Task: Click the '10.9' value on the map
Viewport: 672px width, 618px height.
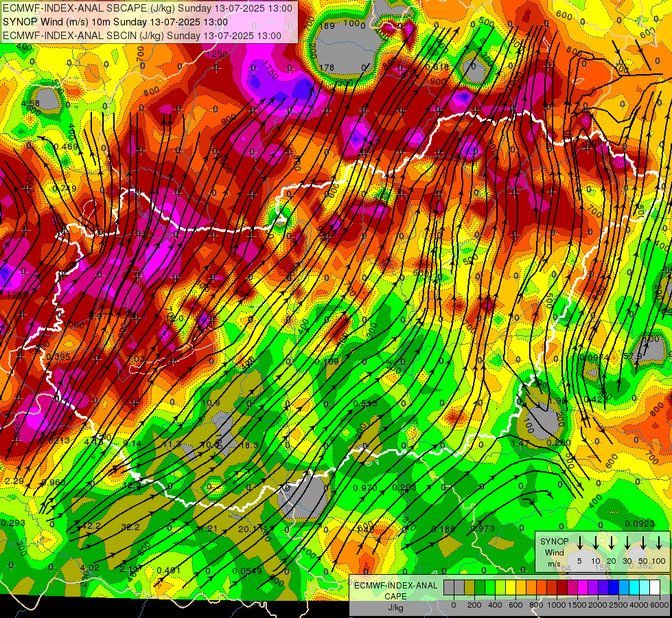Action: pos(211,402)
